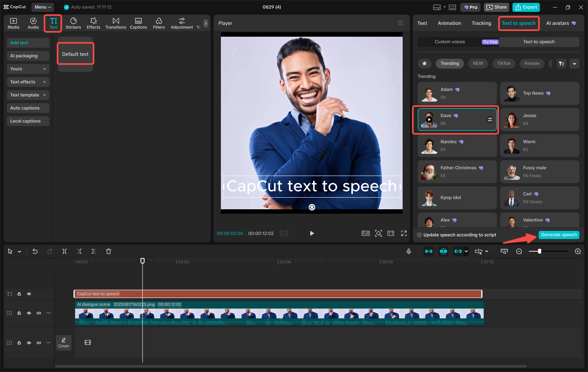Screen dimensions: 588x372
Task: Lock the AI dialogue scene track
Action: [x=19, y=313]
